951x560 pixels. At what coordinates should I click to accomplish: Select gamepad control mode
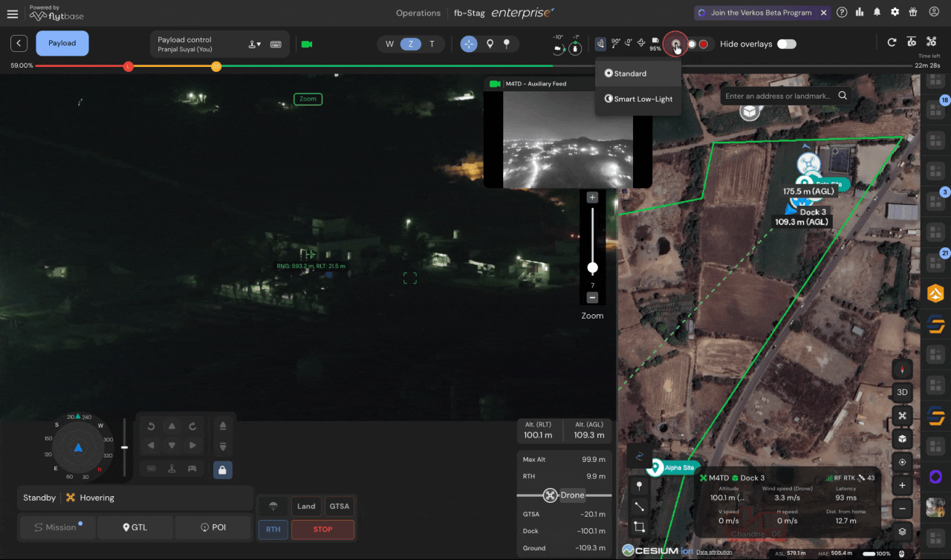192,469
